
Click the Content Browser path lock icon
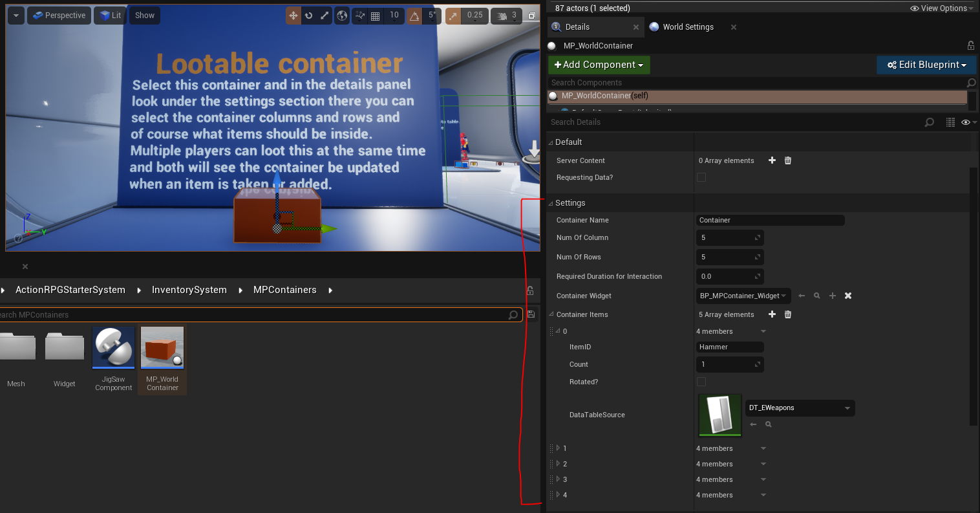click(x=530, y=290)
